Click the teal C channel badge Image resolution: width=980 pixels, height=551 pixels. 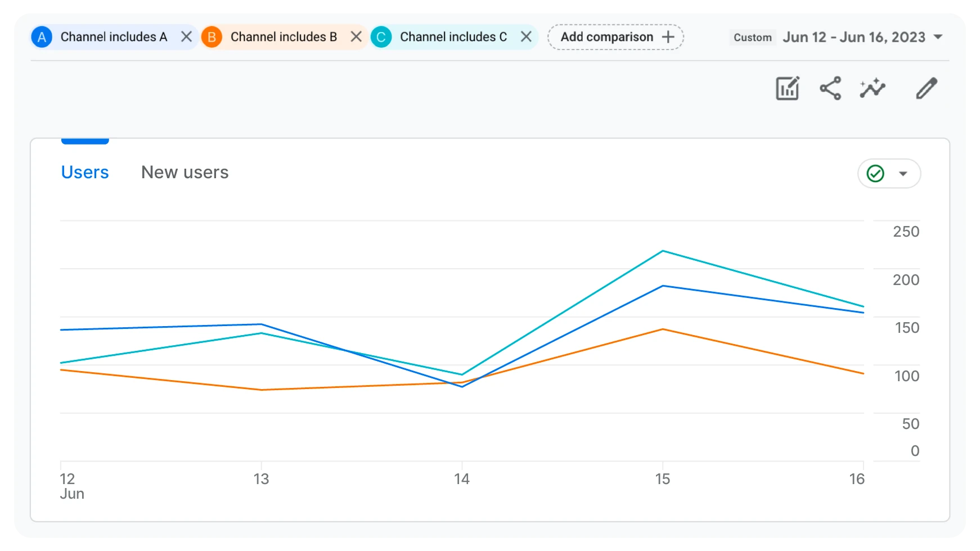pos(381,37)
